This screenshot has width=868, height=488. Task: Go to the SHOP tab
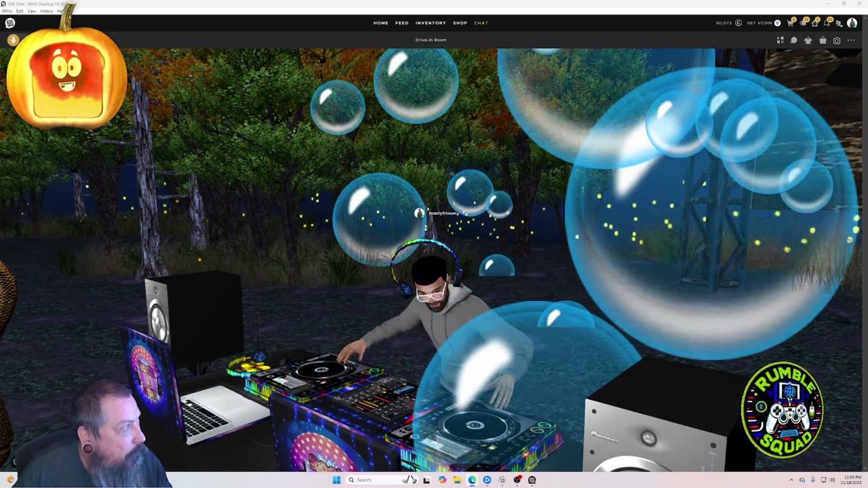pos(460,23)
